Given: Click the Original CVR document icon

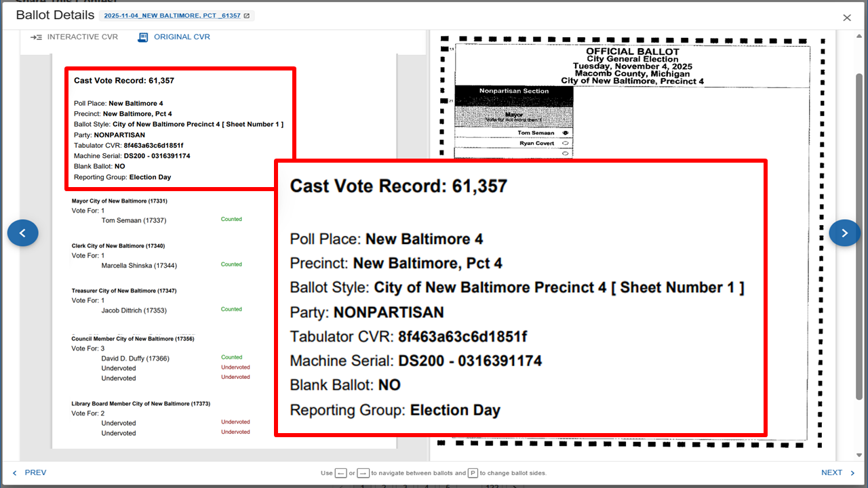Looking at the screenshot, I should tap(142, 37).
